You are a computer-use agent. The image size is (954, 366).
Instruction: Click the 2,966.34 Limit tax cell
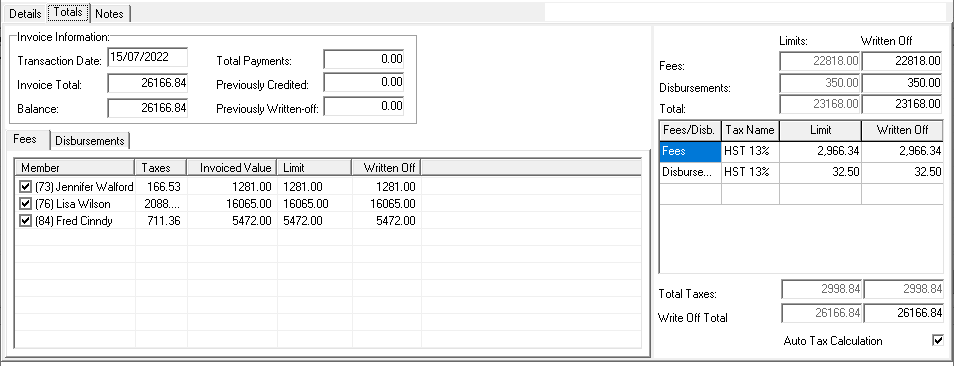820,151
